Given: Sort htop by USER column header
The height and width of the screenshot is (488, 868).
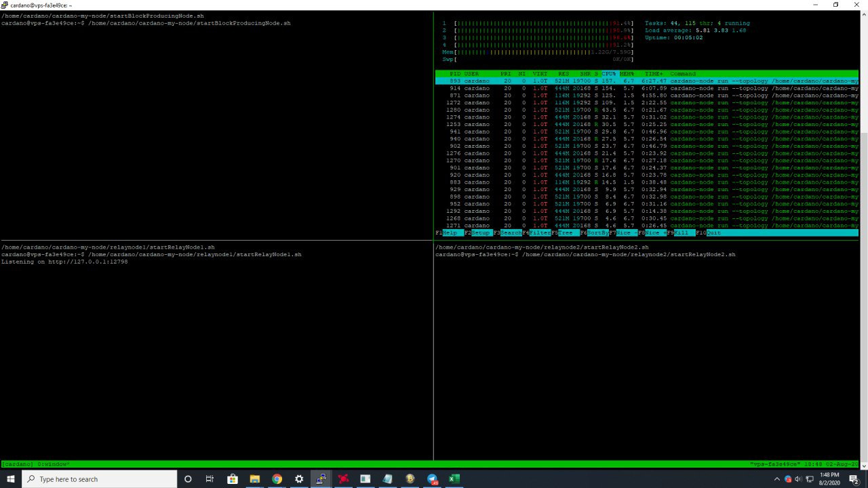Looking at the screenshot, I should [x=471, y=74].
